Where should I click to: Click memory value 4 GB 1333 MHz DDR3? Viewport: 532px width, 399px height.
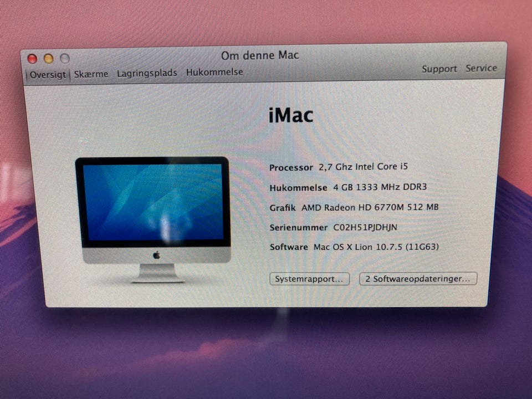[380, 187]
